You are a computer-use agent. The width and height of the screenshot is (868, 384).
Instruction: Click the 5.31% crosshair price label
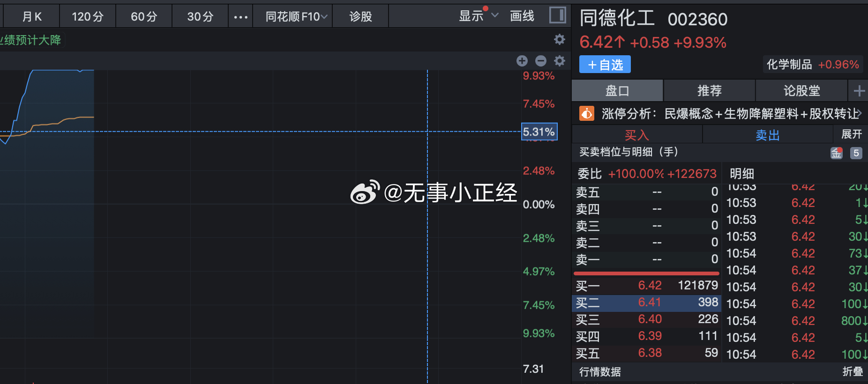click(539, 132)
